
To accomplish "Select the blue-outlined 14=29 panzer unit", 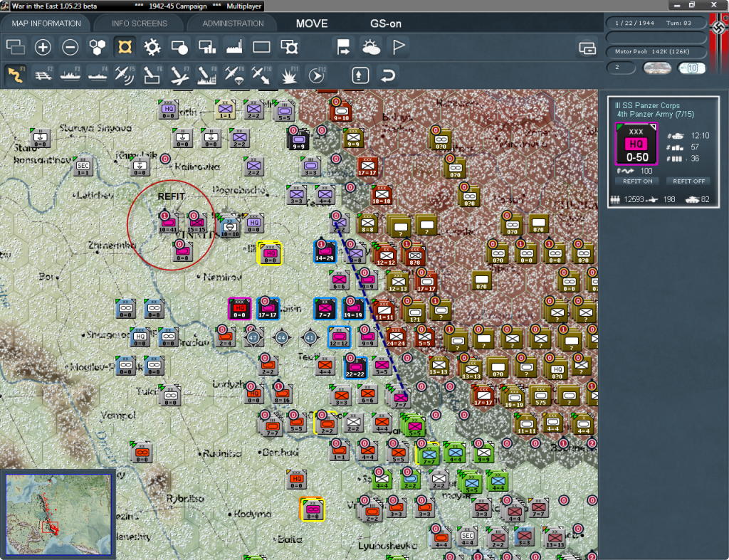I will pos(325,252).
